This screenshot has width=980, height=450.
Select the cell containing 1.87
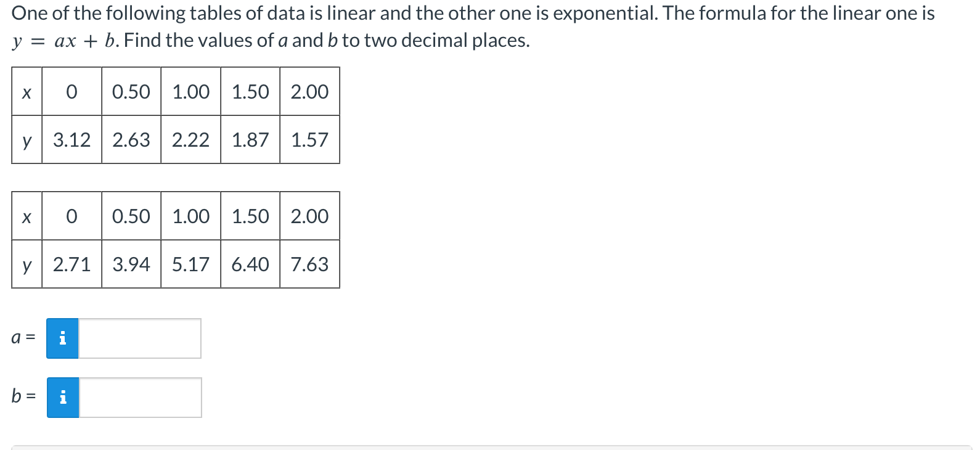250,140
